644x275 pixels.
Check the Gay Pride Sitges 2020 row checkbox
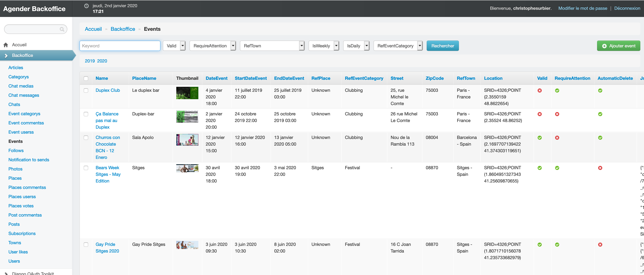coord(86,244)
